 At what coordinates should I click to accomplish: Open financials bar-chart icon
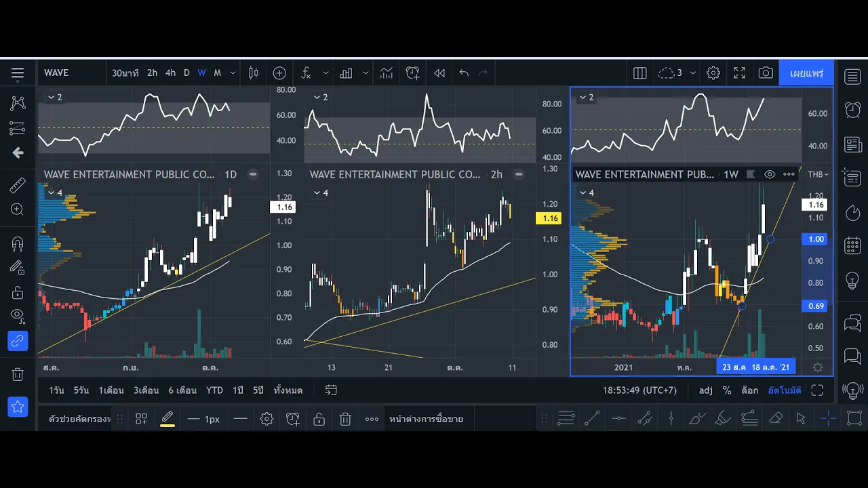[346, 73]
